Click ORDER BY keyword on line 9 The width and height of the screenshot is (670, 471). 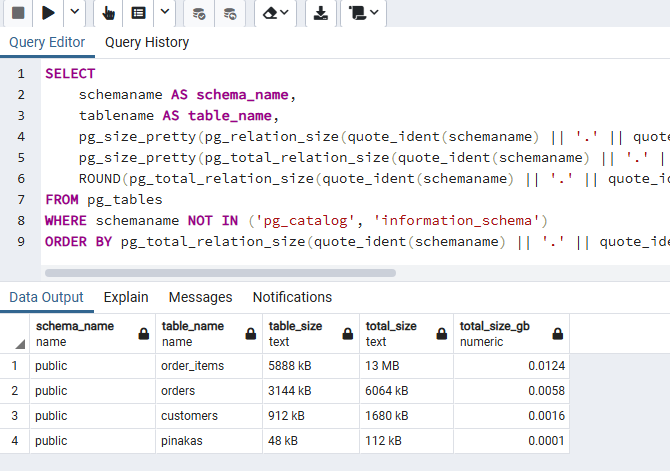[78, 241]
